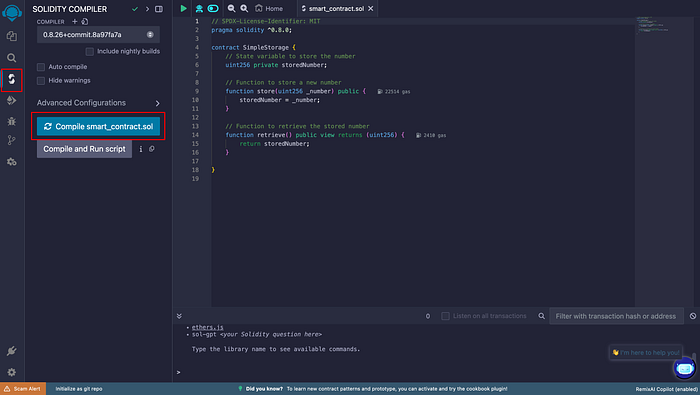Open Deploy & run transactions icon
Viewport: 700px width, 395px height.
click(x=12, y=100)
